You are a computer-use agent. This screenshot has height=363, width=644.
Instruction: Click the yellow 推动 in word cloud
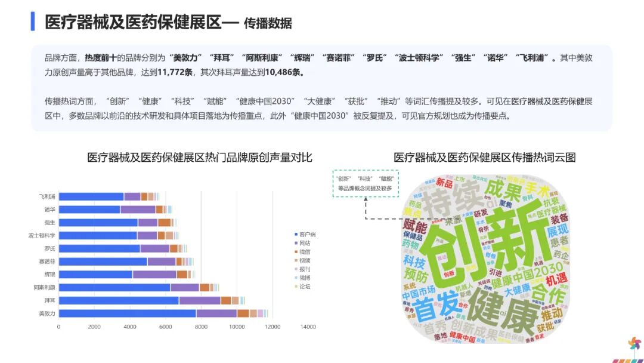[552, 315]
